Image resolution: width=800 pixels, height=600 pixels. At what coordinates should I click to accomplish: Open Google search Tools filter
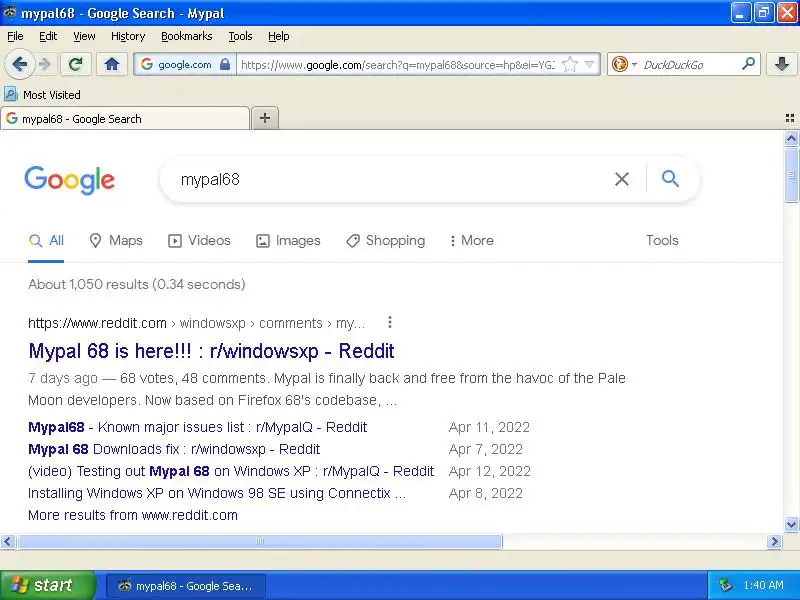point(662,240)
